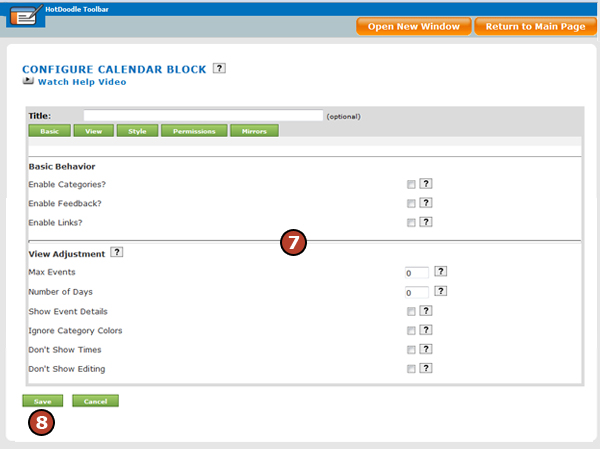Click the video play icon beside Watch Help Video
The height and width of the screenshot is (449, 600).
(28, 80)
